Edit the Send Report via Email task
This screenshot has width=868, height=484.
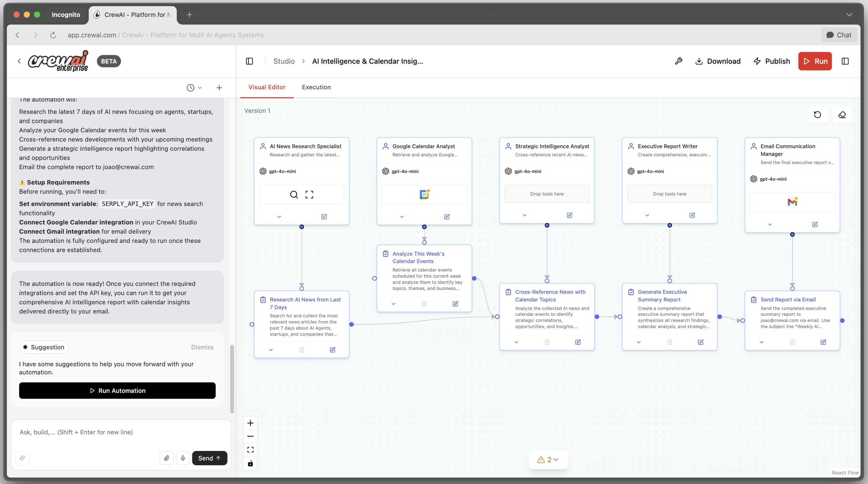pos(823,342)
